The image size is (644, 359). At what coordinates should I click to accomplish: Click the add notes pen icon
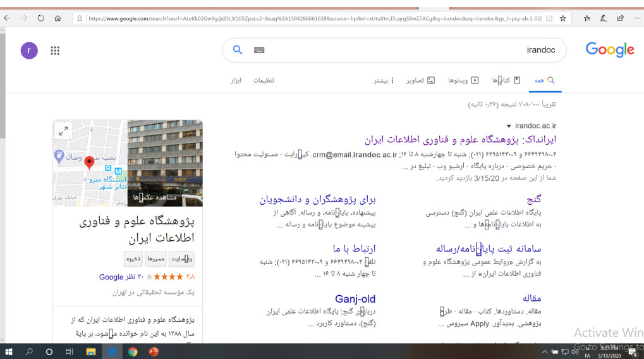tap(604, 18)
